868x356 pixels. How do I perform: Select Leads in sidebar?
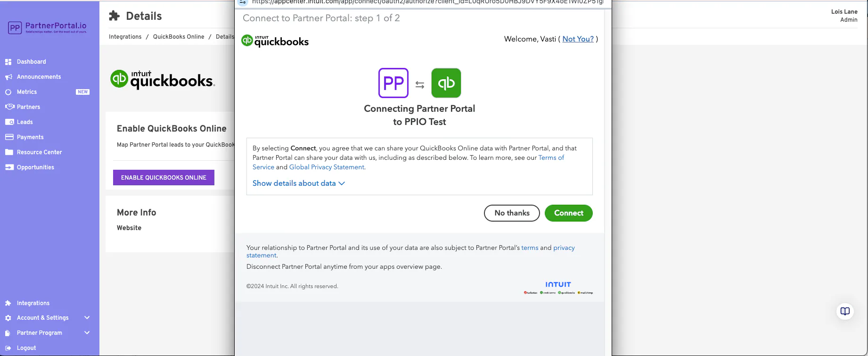[25, 122]
